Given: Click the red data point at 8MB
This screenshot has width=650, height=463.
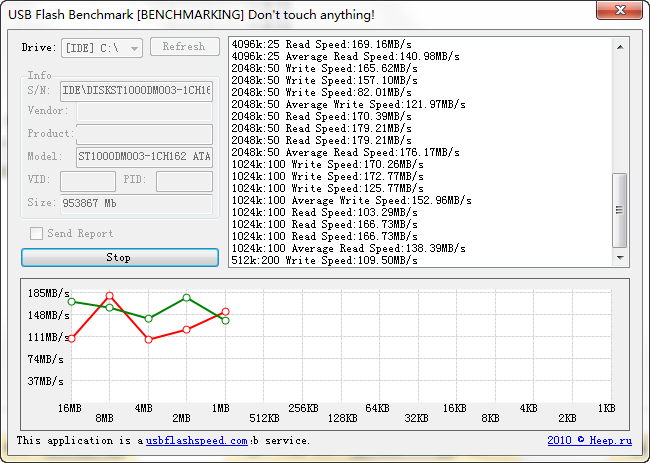Looking at the screenshot, I should point(109,296).
